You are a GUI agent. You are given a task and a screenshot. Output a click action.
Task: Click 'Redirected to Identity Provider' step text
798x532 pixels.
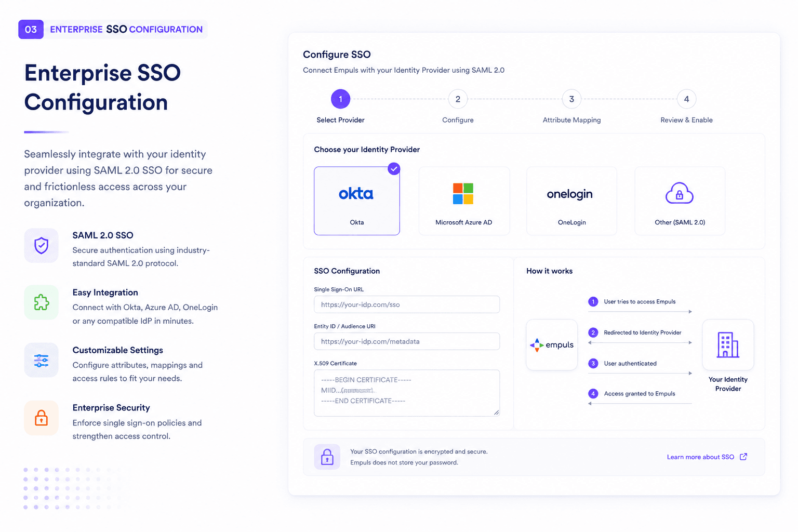coord(643,332)
